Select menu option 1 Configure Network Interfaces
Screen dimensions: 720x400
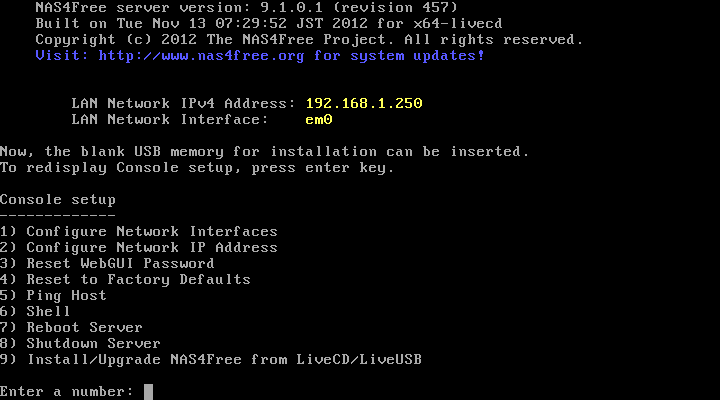pyautogui.click(x=139, y=231)
